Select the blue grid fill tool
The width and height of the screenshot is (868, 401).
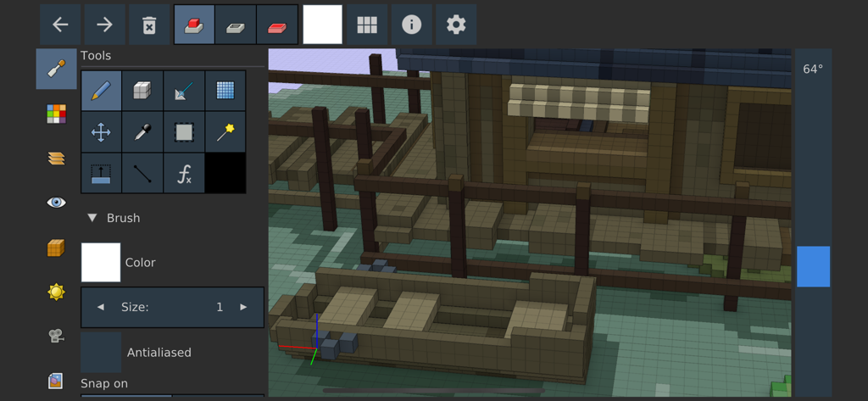point(225,90)
